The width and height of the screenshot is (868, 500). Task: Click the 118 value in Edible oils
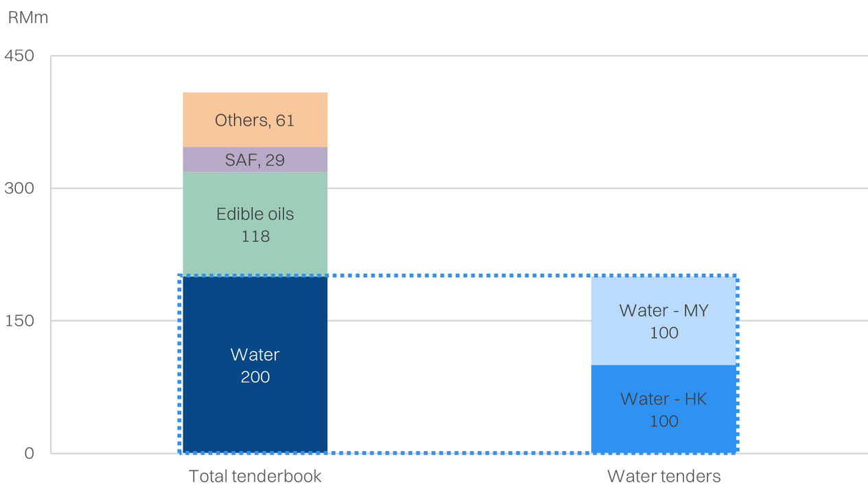click(255, 236)
